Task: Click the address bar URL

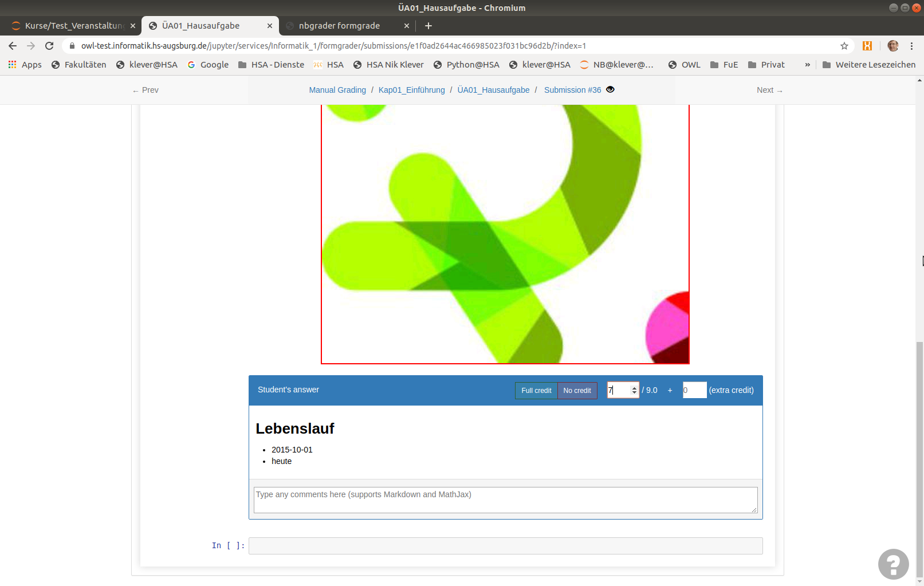Action: [333, 46]
